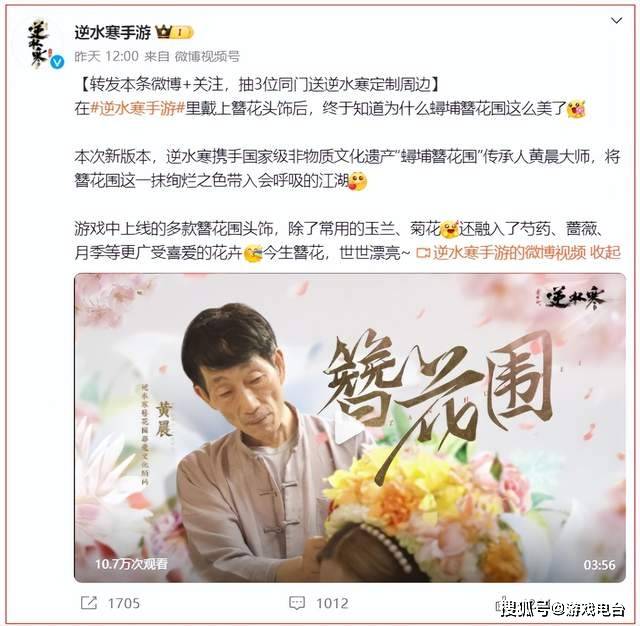
Task: Click the 10.7万次观看 view count
Action: 131,564
